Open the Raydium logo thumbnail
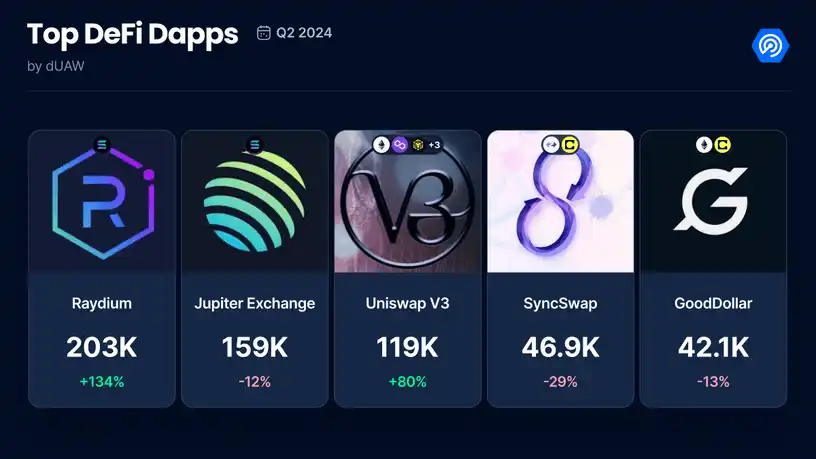The height and width of the screenshot is (459, 816). coord(102,201)
